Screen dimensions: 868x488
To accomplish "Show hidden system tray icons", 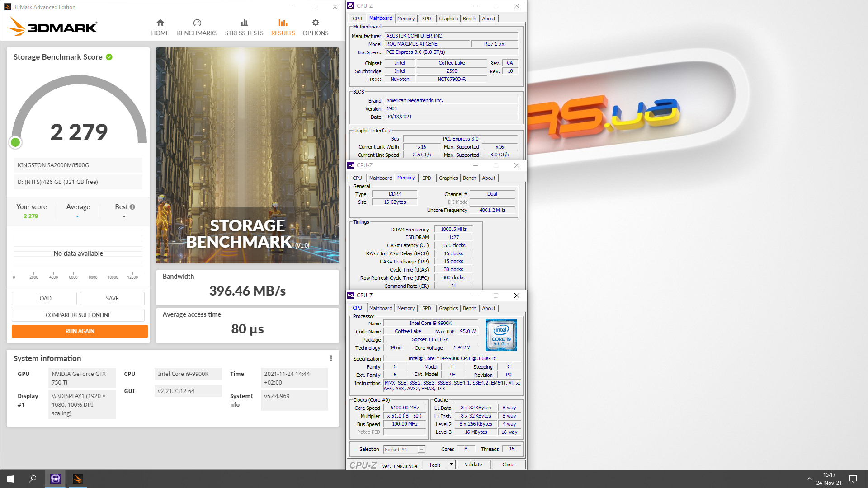I will pos(809,479).
